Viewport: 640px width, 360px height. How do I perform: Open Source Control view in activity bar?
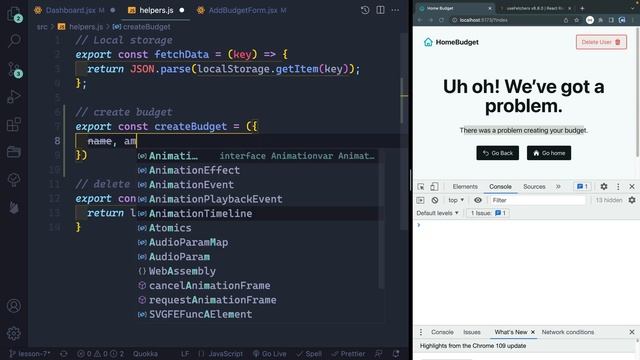pyautogui.click(x=15, y=69)
